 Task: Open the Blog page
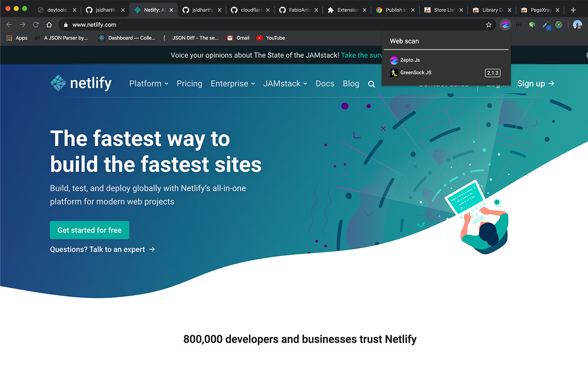click(351, 84)
